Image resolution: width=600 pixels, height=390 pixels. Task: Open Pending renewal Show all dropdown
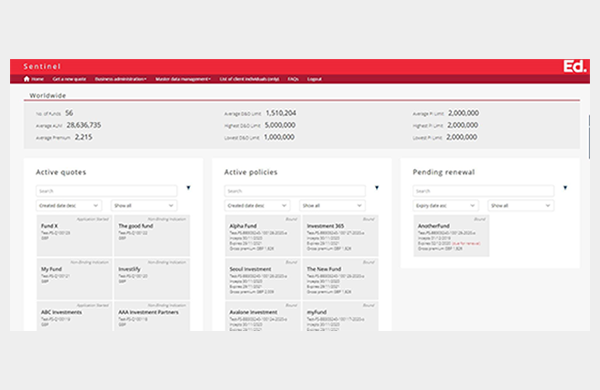pos(520,206)
